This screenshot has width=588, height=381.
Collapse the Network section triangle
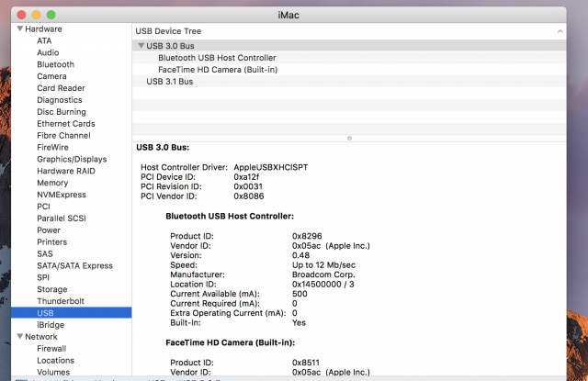coord(20,336)
